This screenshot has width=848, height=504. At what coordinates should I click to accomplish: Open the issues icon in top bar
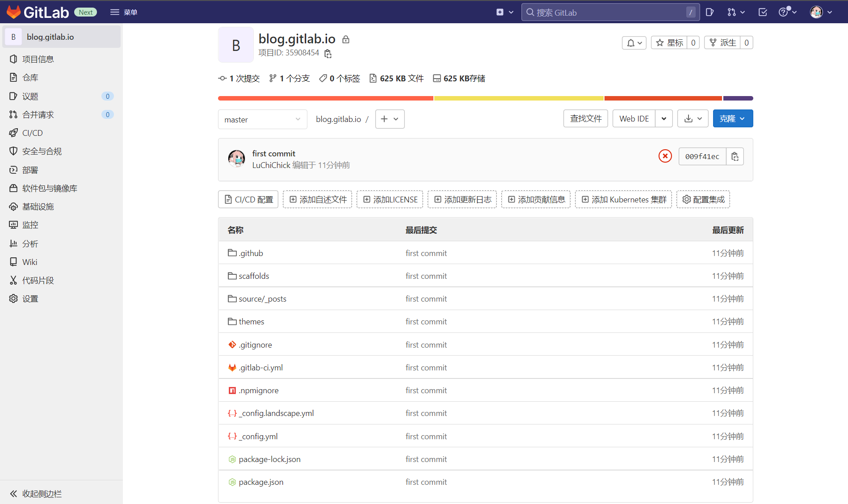pyautogui.click(x=709, y=12)
